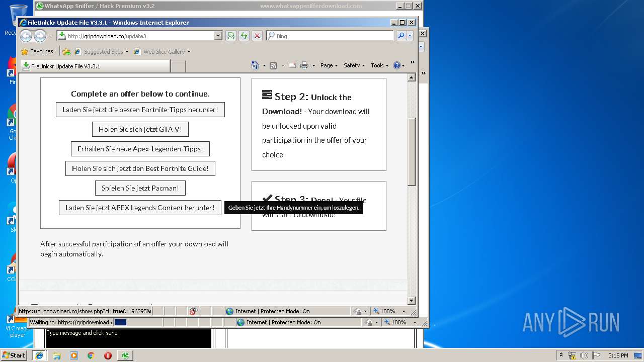The width and height of the screenshot is (644, 362).
Task: Click the Action Center flag tray icon
Action: (596, 355)
